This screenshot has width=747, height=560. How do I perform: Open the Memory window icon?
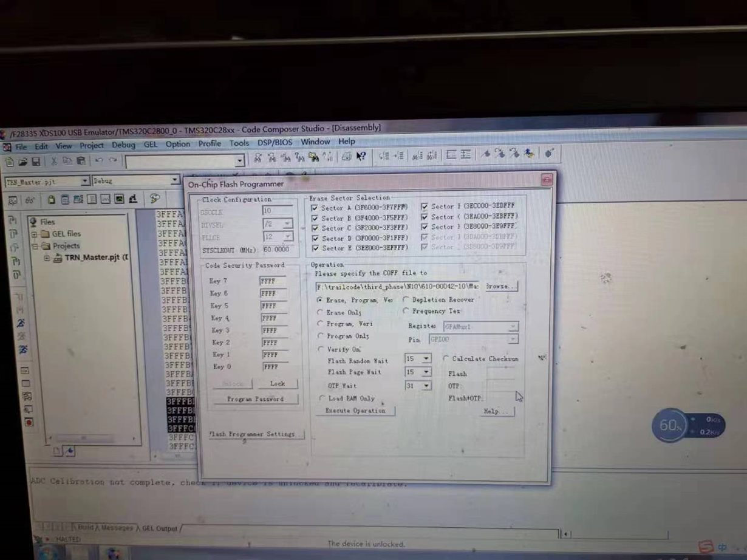click(x=65, y=201)
